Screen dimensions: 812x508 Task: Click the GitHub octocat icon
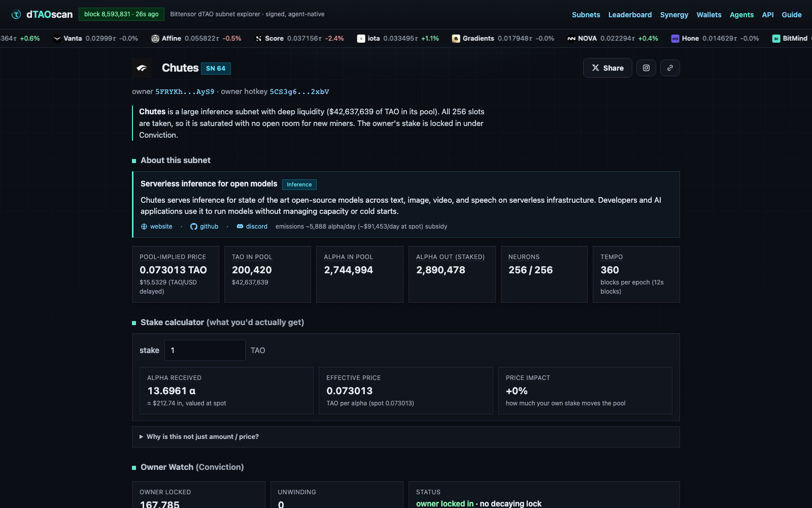tap(194, 227)
